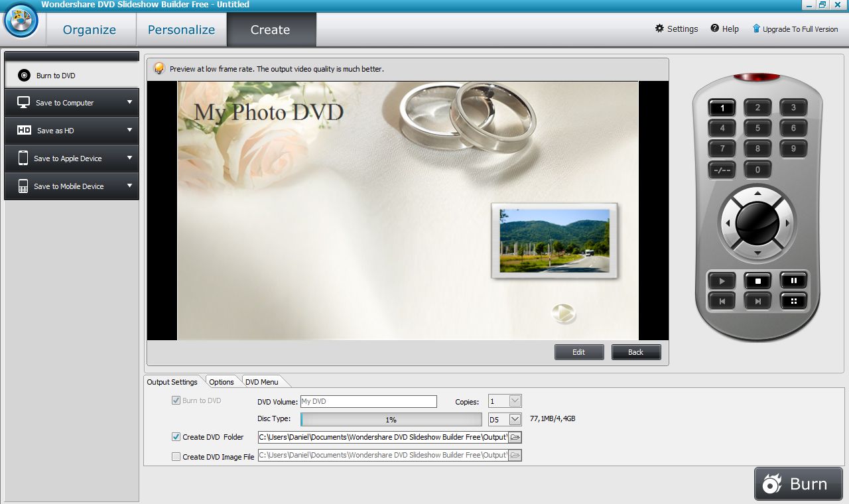Click remote number 0 key
Screen dimensions: 849x504
757,169
